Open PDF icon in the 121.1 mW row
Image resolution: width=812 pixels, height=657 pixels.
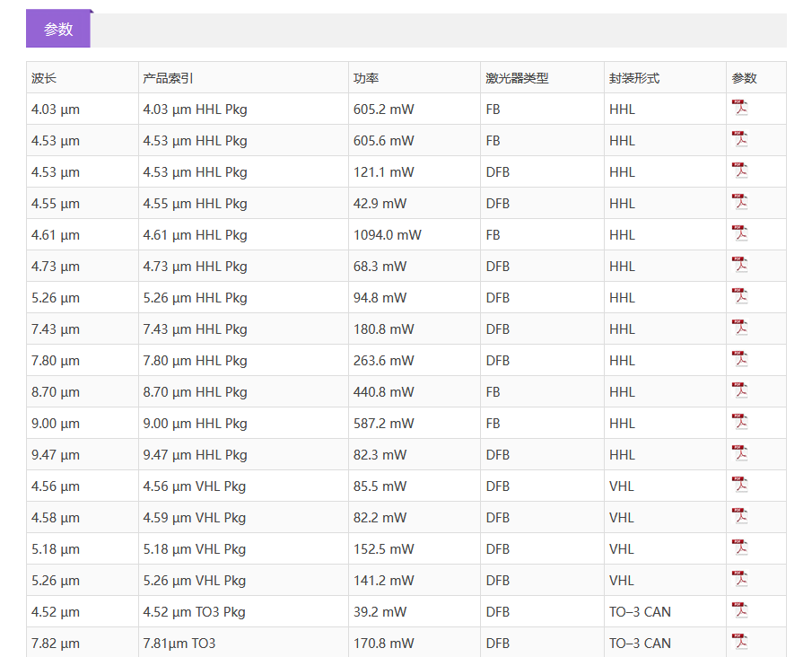pos(740,171)
